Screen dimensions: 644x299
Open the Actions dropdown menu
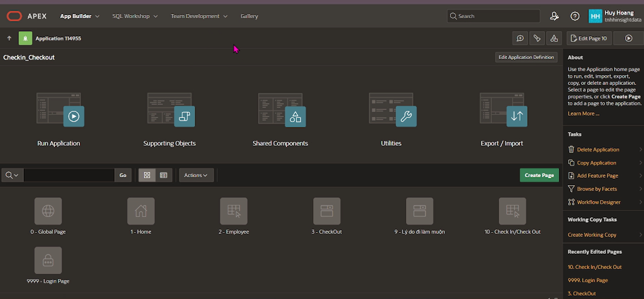point(196,175)
